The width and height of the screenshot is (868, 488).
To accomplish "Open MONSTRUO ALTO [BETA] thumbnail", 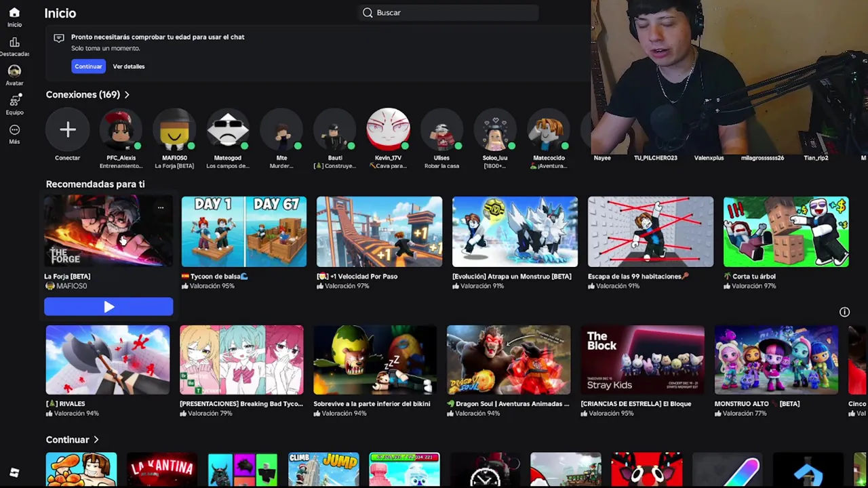I will pyautogui.click(x=776, y=360).
